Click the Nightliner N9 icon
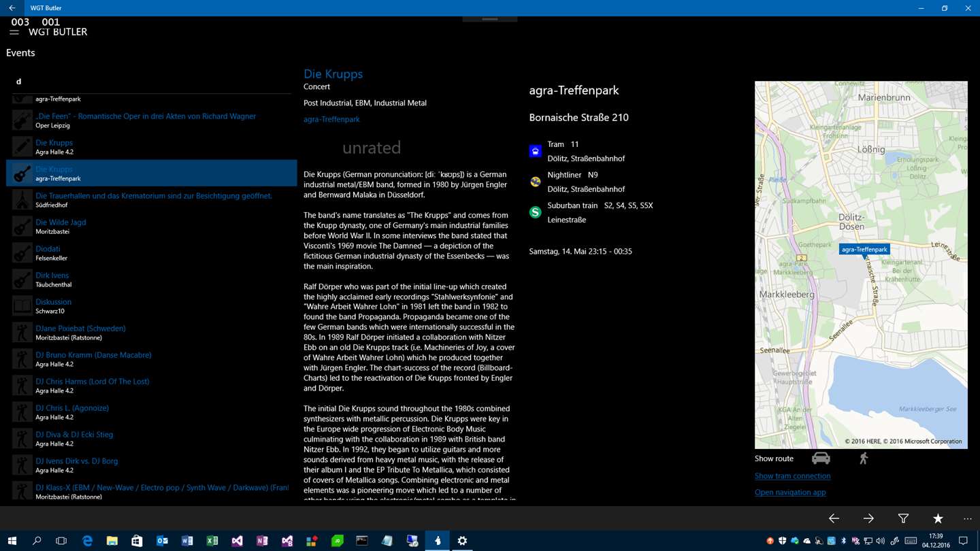Screen dimensions: 980x551 536,182
